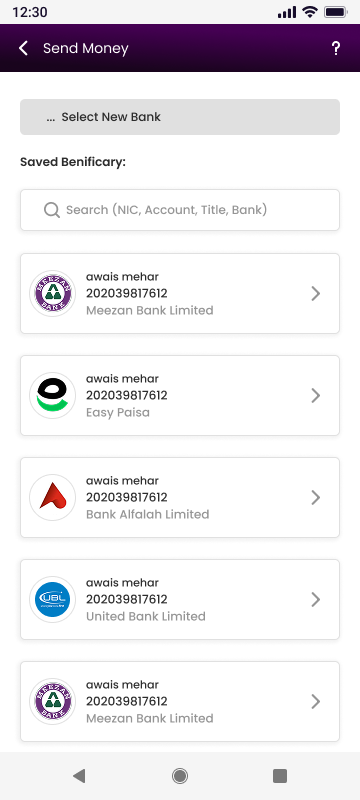Expand the first Meezan Bank Limited chevron
360x800 pixels.
click(x=316, y=293)
